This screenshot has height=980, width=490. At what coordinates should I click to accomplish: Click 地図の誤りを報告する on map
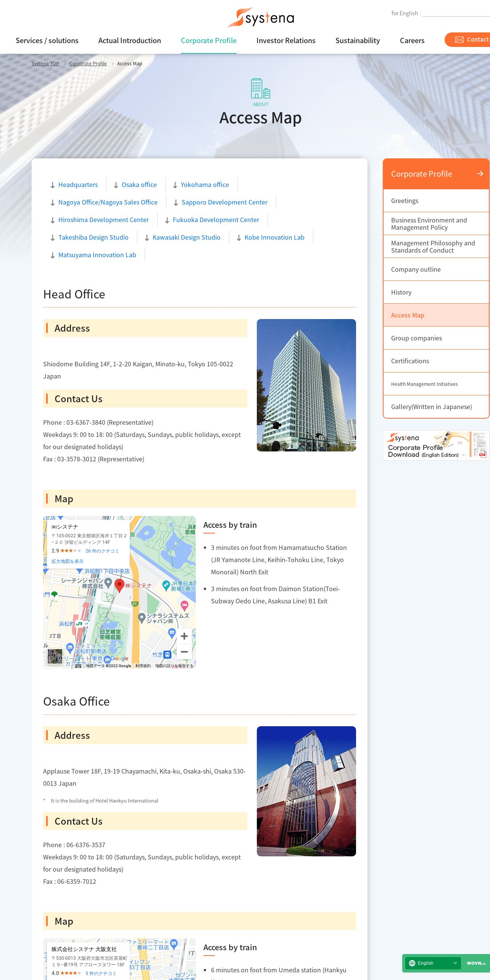click(174, 666)
